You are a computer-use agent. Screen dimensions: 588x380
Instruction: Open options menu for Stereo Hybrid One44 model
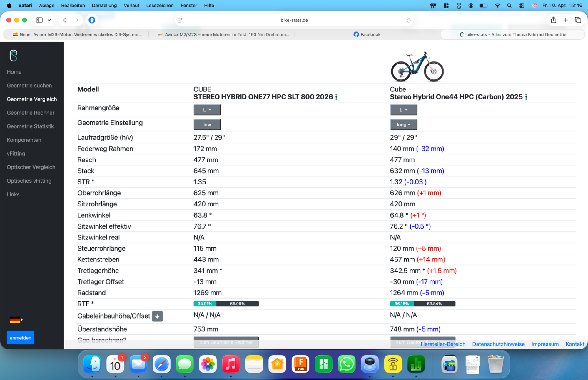point(526,97)
